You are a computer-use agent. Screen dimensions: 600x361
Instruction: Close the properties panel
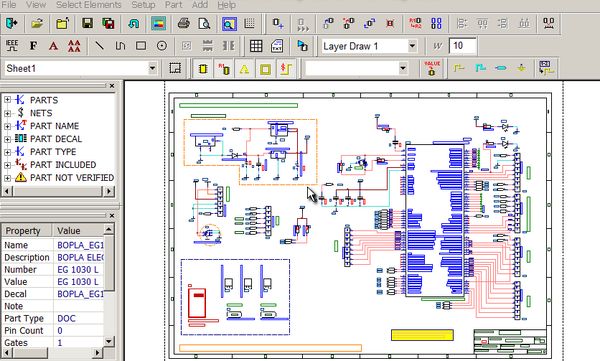tap(112, 216)
